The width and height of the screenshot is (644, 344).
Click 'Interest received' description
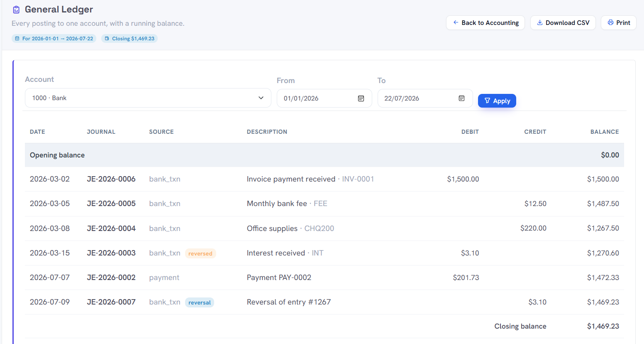point(276,253)
